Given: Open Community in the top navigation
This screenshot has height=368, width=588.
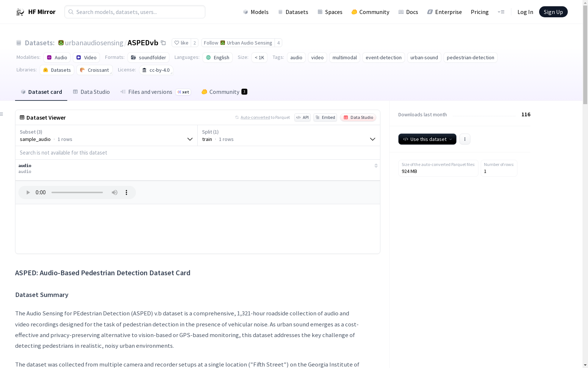Looking at the screenshot, I should tap(370, 12).
